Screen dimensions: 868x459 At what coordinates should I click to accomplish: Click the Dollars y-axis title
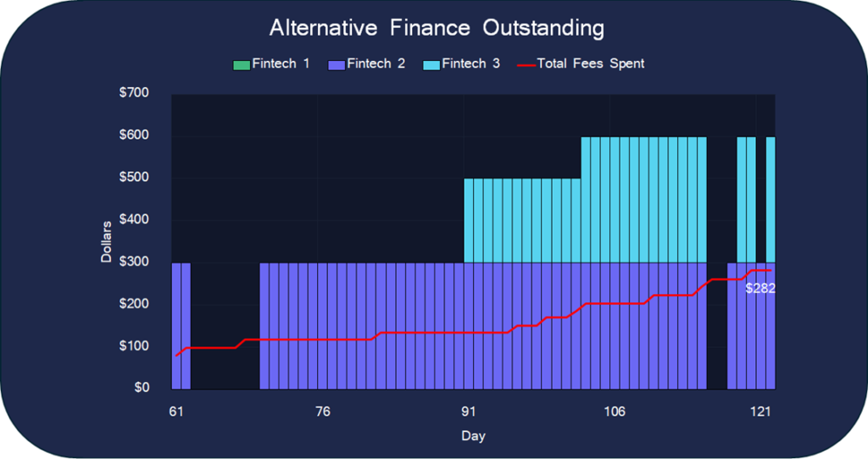point(107,241)
